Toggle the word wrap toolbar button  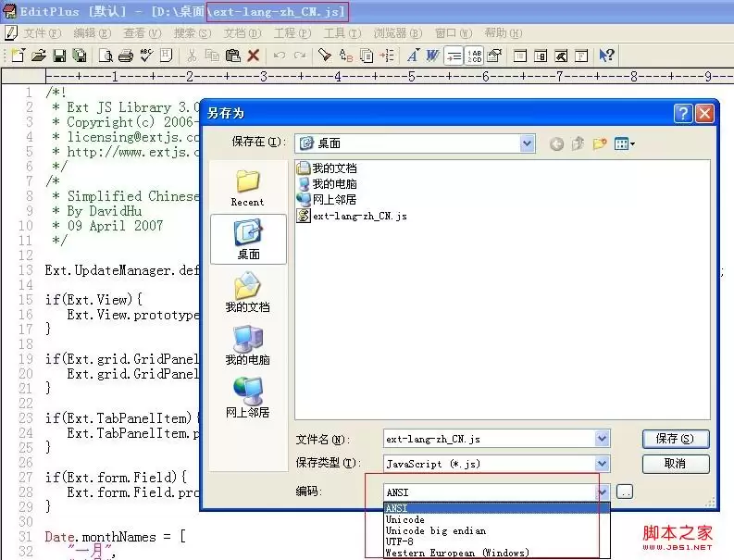tap(454, 56)
